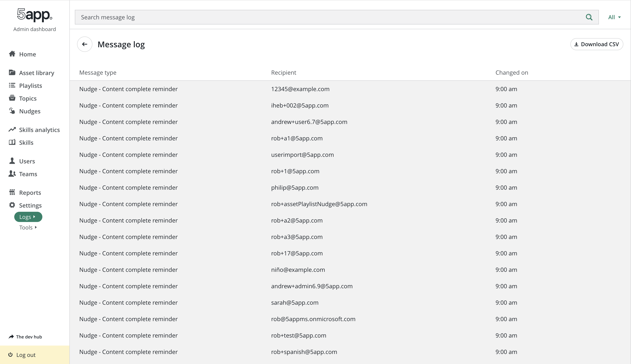
Task: Click the Admin dashboard label
Action: 35,29
